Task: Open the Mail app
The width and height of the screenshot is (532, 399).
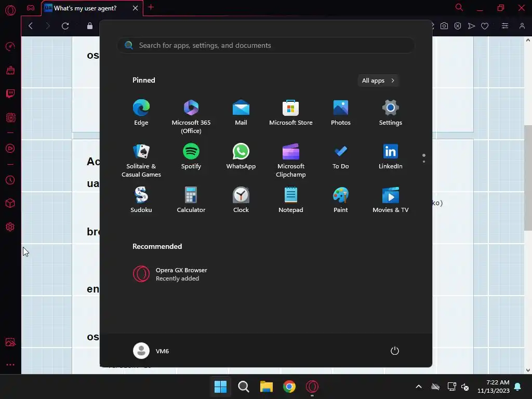Action: 241,113
